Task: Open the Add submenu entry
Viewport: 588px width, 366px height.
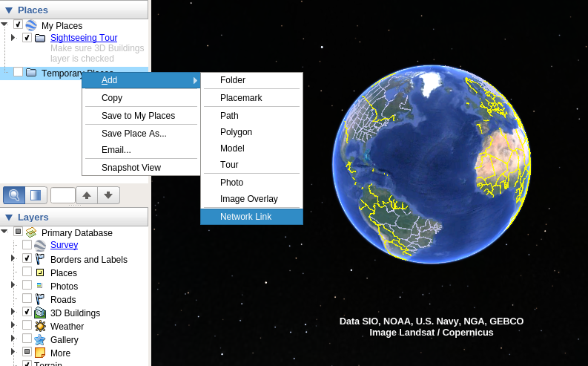Action: tap(141, 80)
